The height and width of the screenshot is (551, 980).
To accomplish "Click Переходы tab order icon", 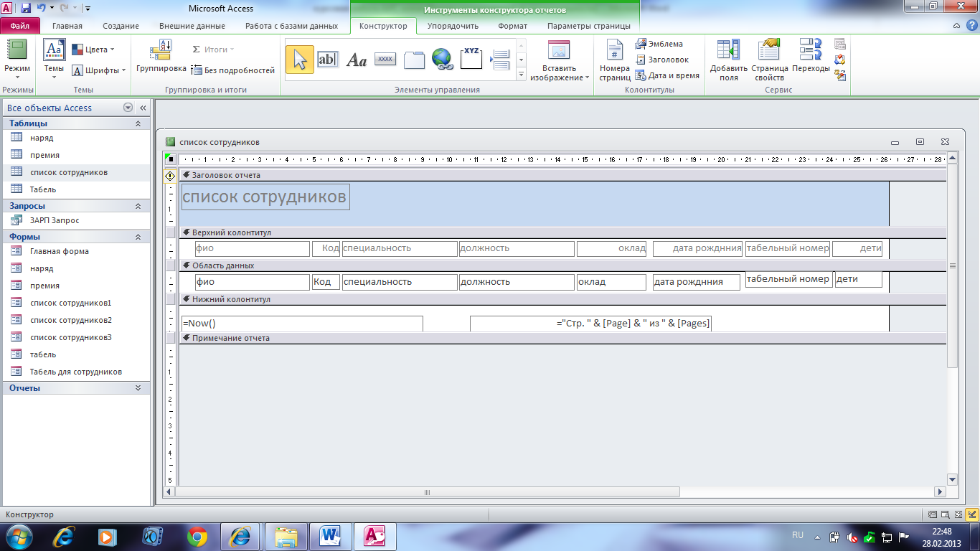I will (x=811, y=49).
